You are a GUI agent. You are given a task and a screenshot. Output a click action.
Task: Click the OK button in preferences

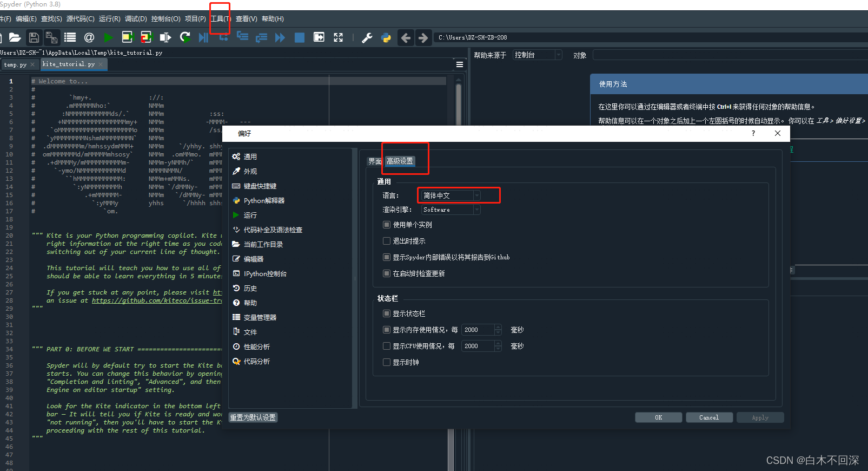658,417
